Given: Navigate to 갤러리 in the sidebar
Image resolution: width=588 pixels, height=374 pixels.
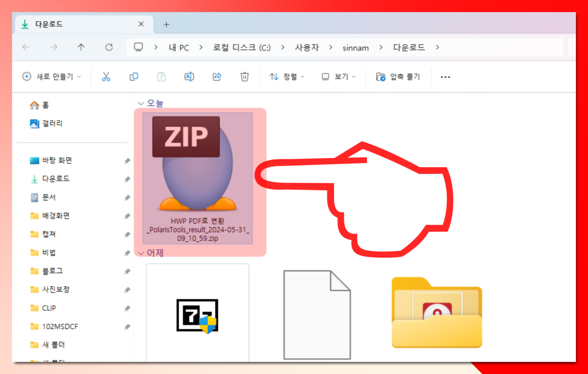Looking at the screenshot, I should (47, 123).
